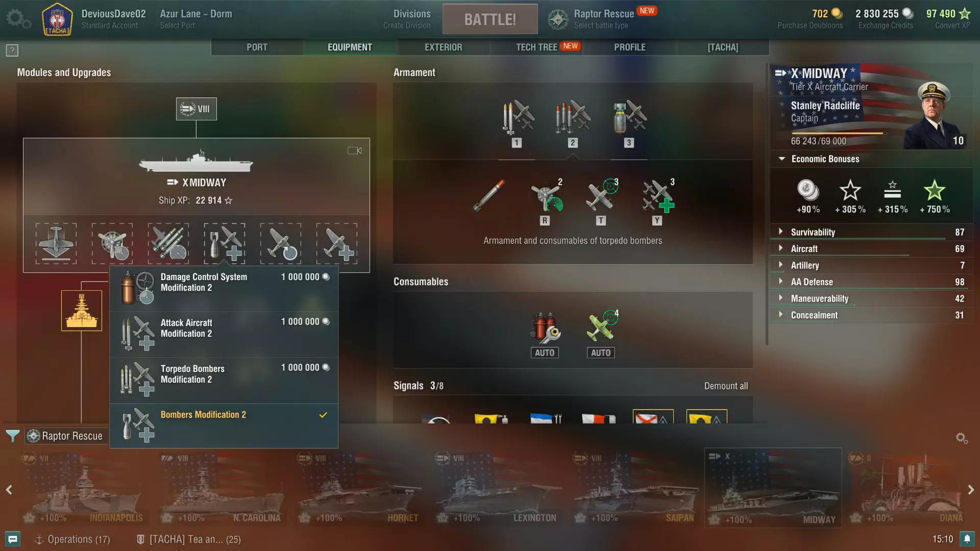Select the Lexington ship thumbnail in carousel

[497, 487]
